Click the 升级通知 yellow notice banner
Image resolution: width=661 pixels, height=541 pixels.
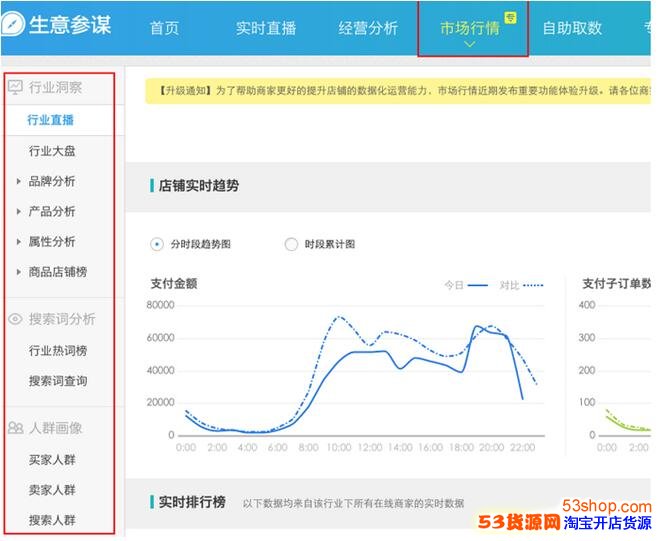pyautogui.click(x=398, y=91)
